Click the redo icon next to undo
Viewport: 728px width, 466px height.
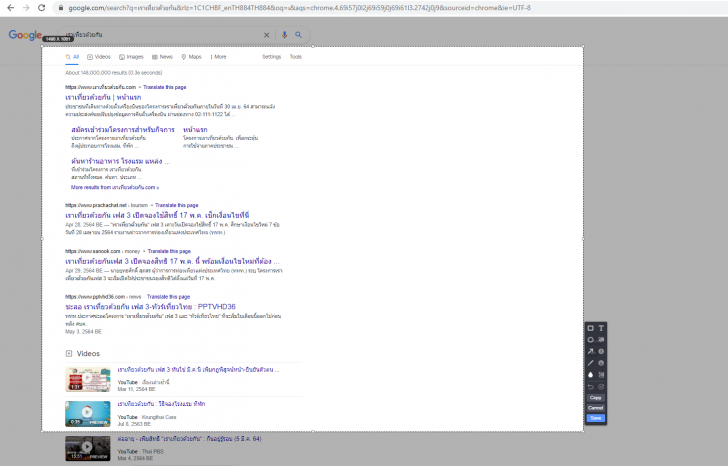click(x=601, y=387)
